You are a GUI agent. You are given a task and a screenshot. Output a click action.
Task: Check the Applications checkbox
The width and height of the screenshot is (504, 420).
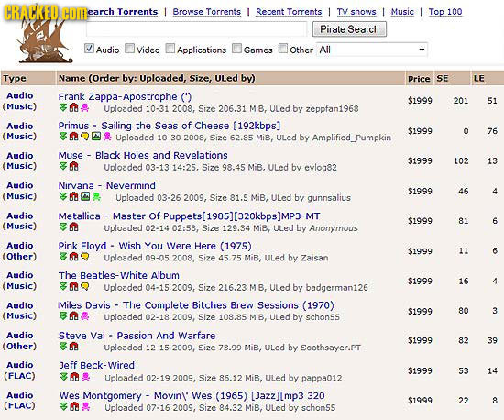(170, 49)
